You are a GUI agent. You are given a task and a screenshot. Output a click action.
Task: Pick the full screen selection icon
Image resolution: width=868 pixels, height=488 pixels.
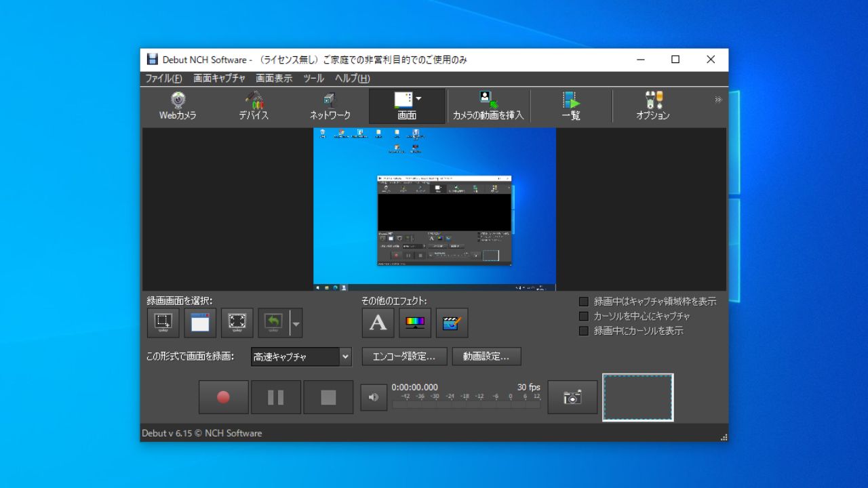point(237,323)
